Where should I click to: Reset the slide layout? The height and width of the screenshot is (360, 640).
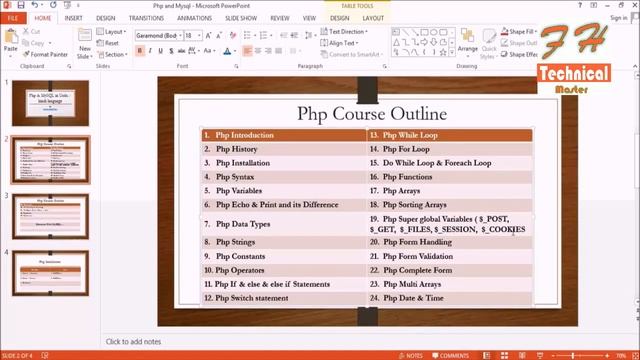108,43
